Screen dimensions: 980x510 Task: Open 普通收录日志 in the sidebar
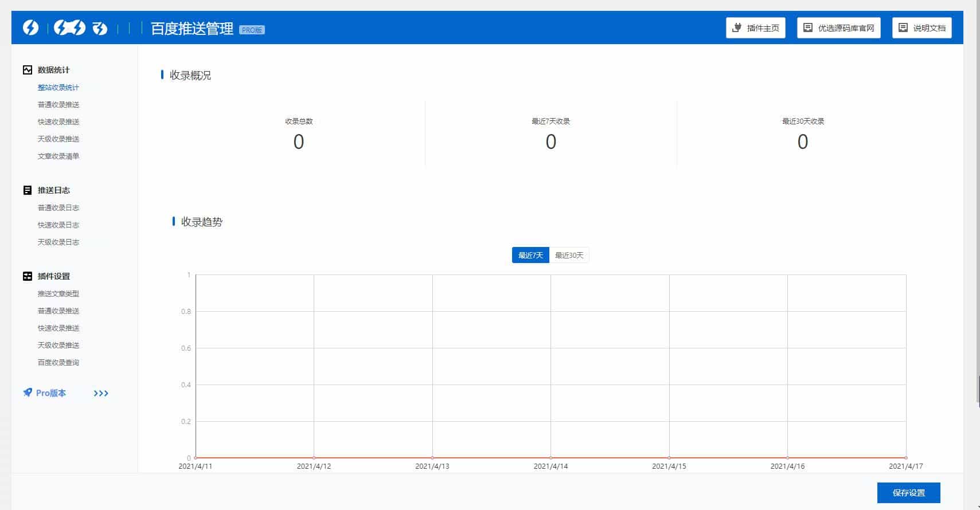click(x=58, y=208)
